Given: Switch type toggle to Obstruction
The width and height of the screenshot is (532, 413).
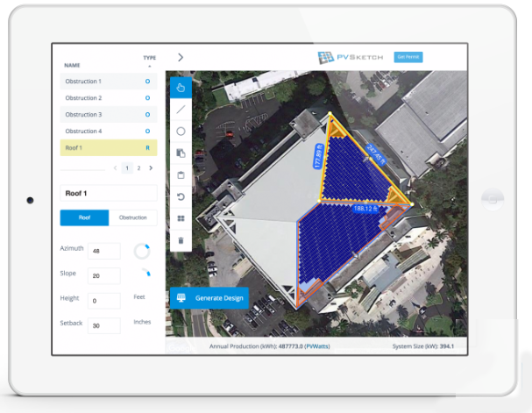Looking at the screenshot, I should click(132, 218).
